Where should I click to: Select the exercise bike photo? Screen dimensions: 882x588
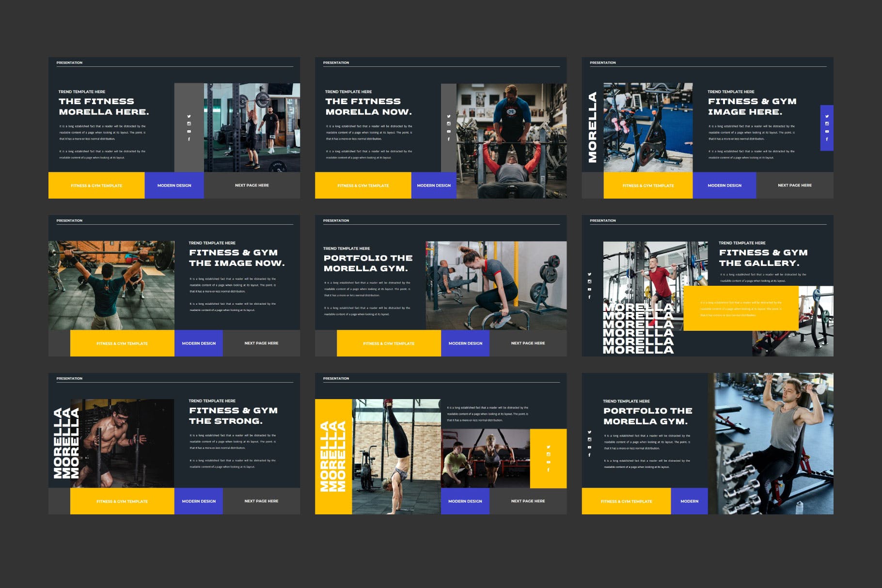click(x=648, y=127)
